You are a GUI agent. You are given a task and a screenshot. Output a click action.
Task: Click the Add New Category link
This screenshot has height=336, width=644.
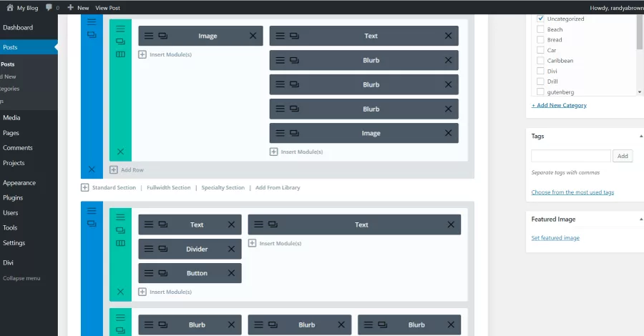point(559,105)
